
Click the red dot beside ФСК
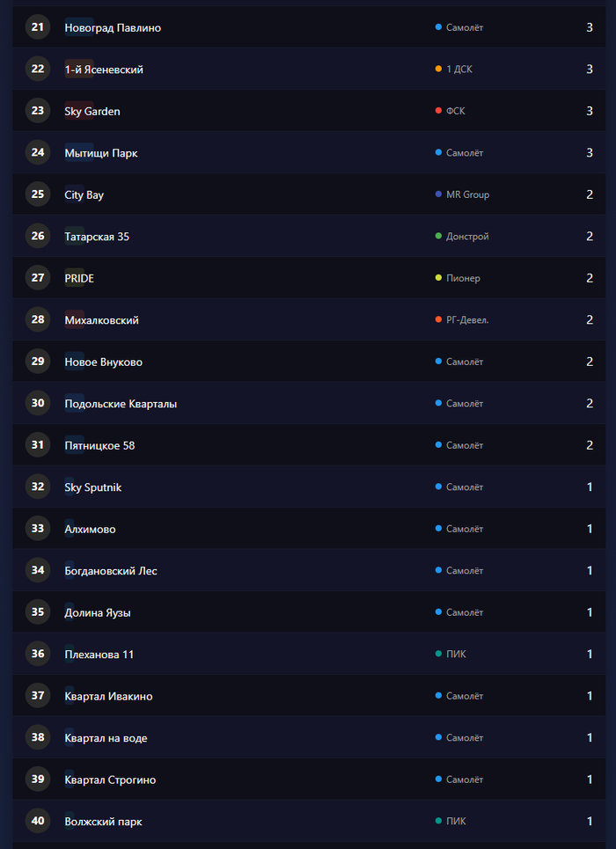click(x=438, y=111)
